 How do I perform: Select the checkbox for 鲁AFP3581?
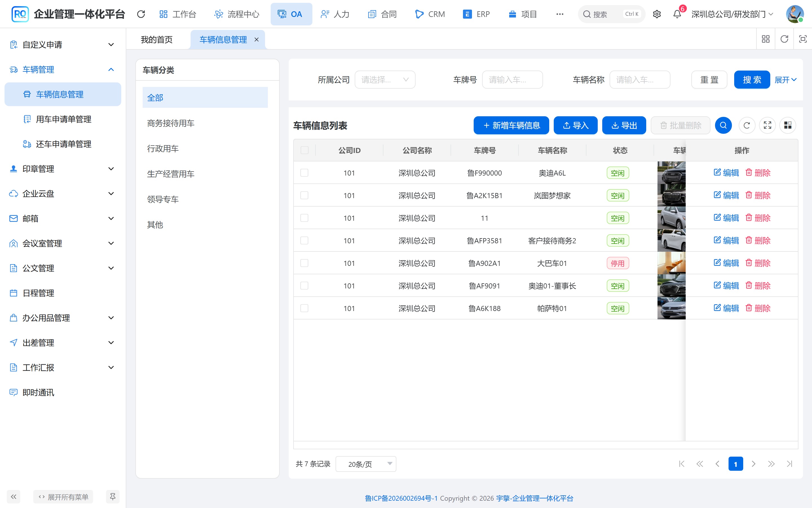coord(304,240)
